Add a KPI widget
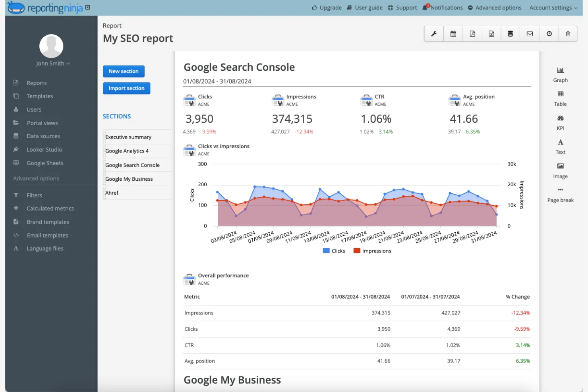588x392 pixels. coord(560,122)
